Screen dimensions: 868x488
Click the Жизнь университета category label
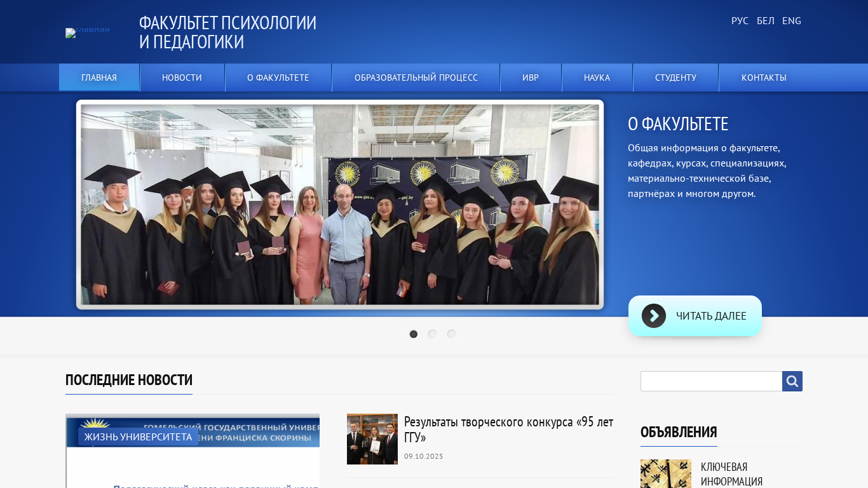138,437
